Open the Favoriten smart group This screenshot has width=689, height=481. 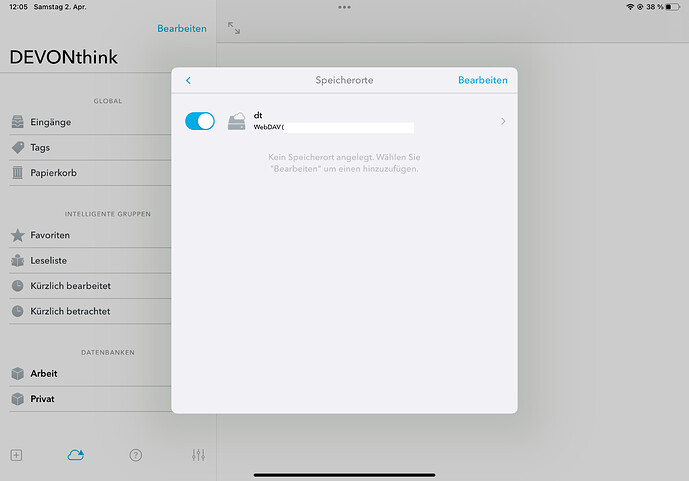coord(90,235)
